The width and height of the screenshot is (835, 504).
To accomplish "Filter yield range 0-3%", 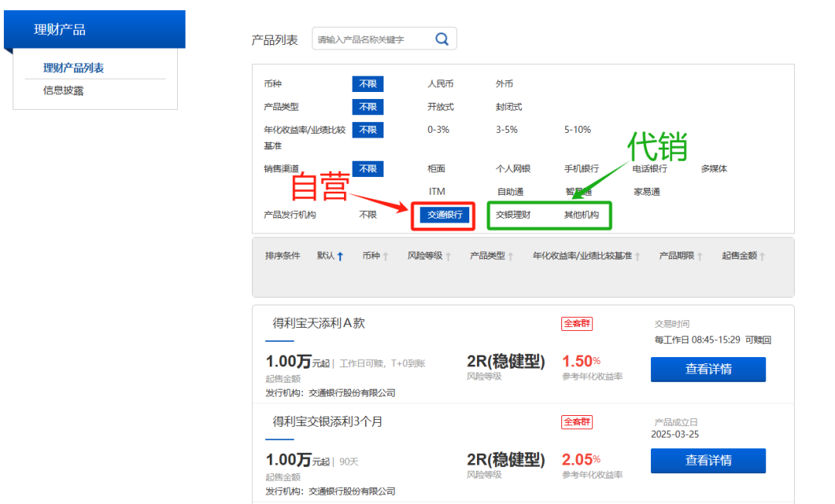I will 438,130.
